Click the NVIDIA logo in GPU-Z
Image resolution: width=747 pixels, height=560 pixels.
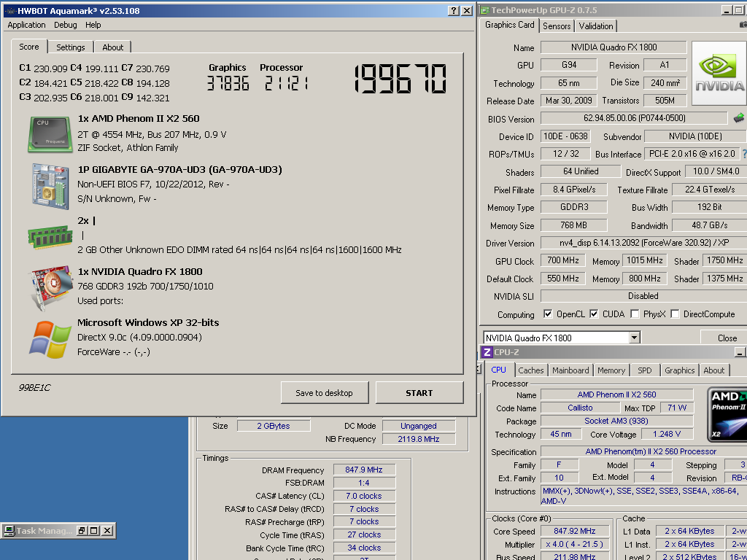point(719,74)
